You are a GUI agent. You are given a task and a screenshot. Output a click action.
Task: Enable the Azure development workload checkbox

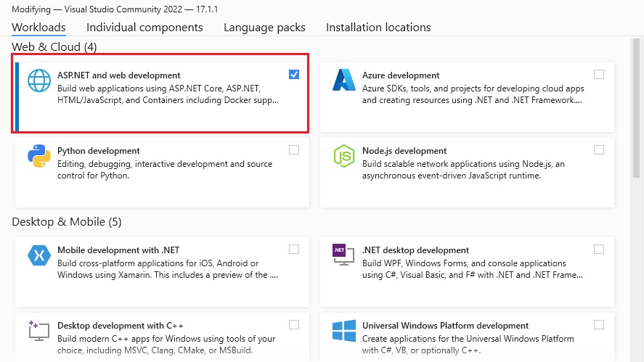point(599,74)
